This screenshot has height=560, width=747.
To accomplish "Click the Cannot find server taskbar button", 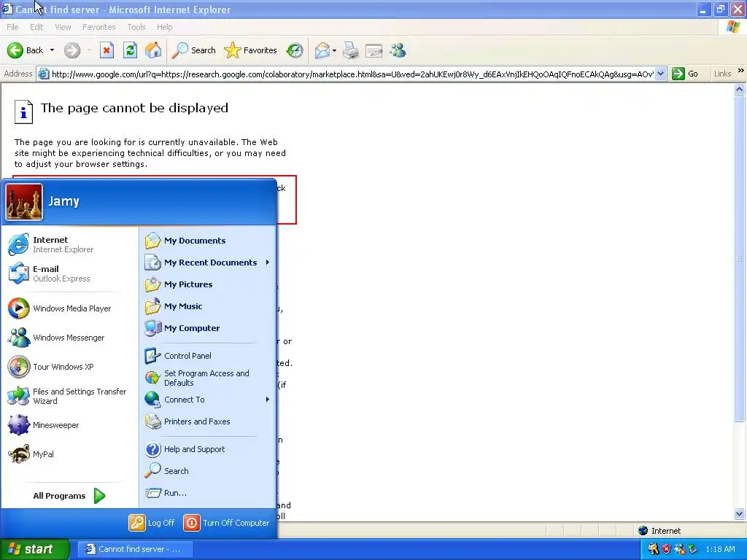I will click(x=135, y=549).
